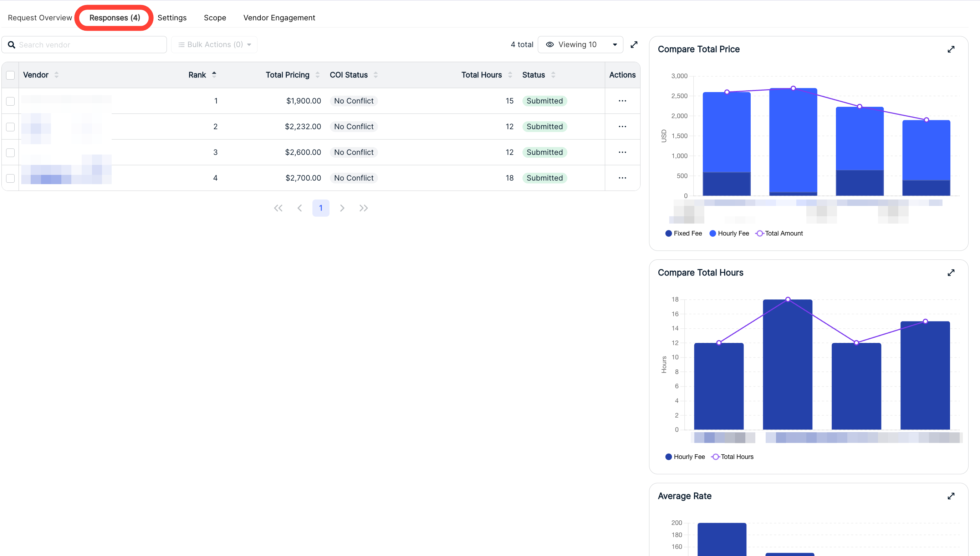The image size is (980, 556).
Task: Go to the last page of results
Action: tap(363, 208)
